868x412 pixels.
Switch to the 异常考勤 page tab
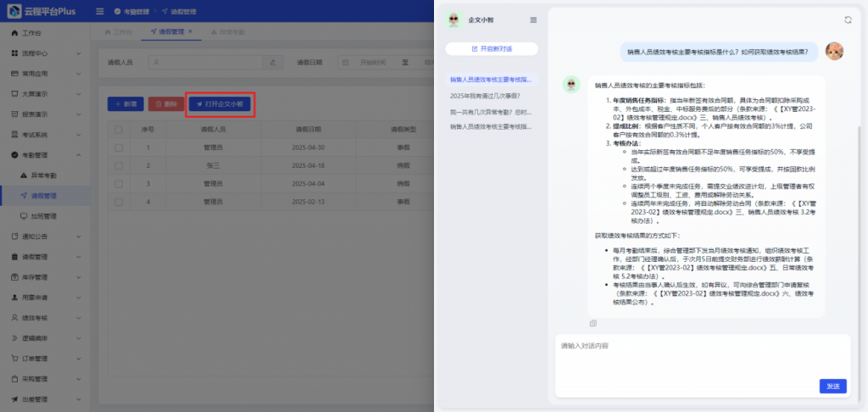pos(227,32)
